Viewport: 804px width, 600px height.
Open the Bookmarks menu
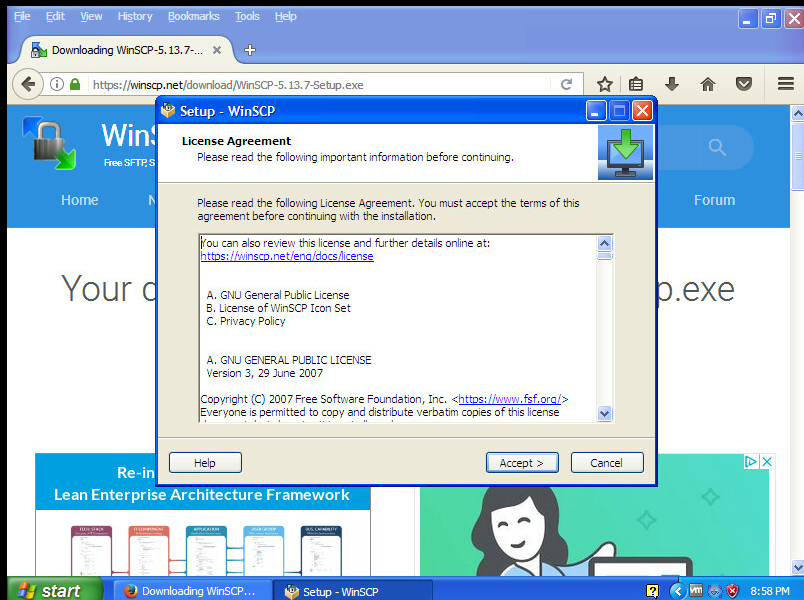(x=193, y=16)
